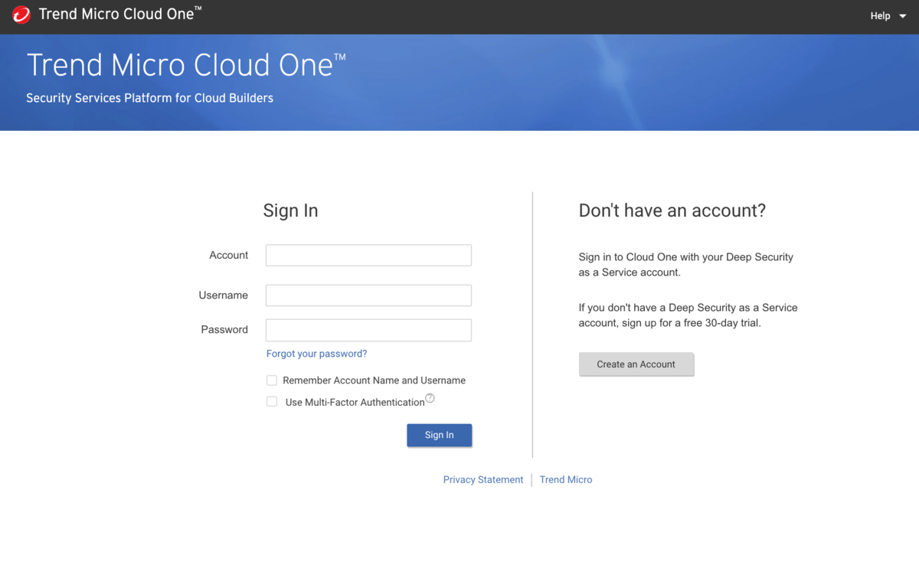Click the "Password" field label
The width and height of the screenshot is (919, 588).
coord(224,330)
